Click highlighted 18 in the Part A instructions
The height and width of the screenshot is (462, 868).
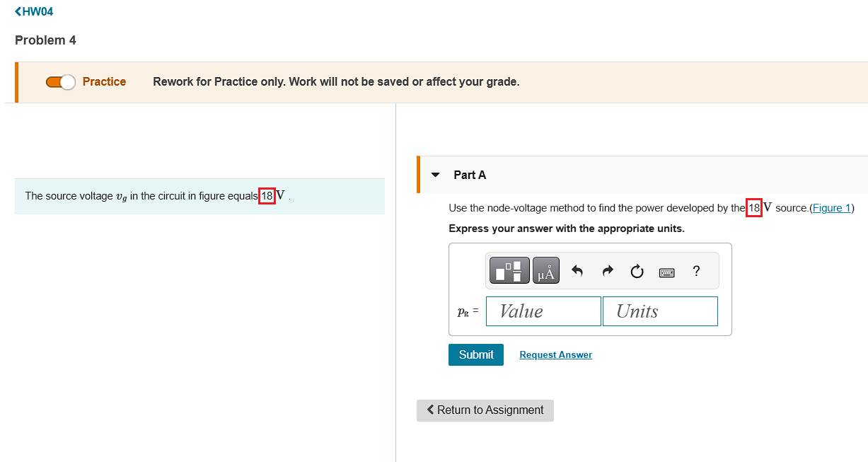[754, 208]
